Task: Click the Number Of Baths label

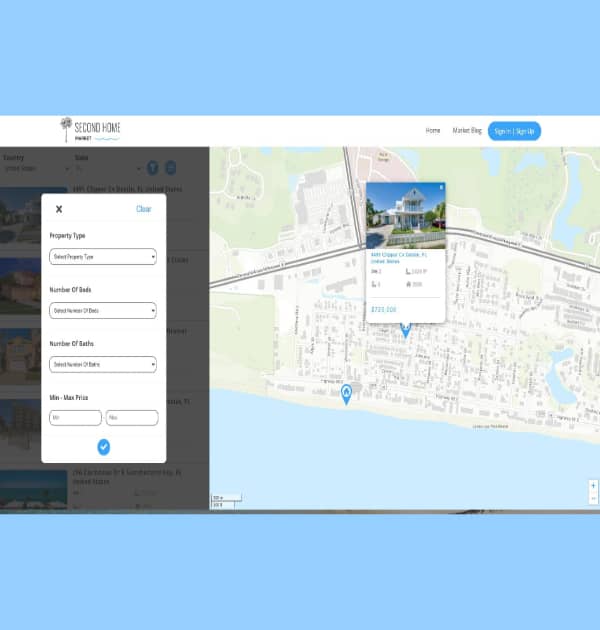Action: pyautogui.click(x=72, y=344)
